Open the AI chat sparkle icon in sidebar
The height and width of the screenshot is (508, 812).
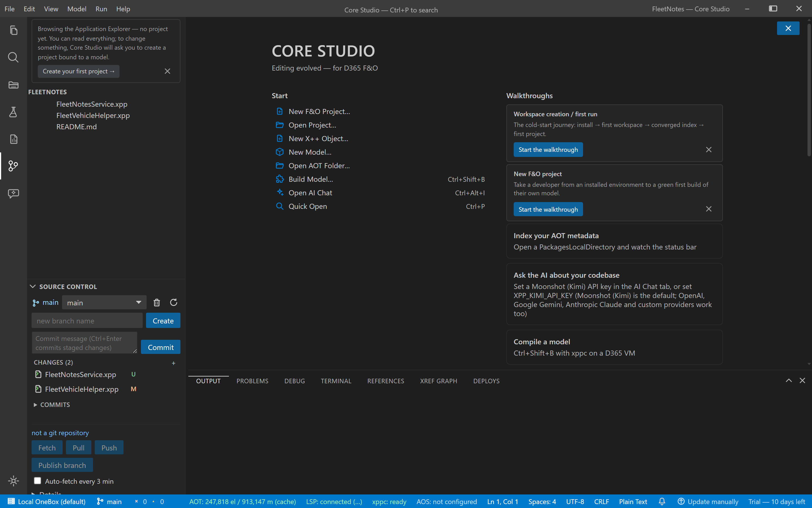pyautogui.click(x=14, y=194)
